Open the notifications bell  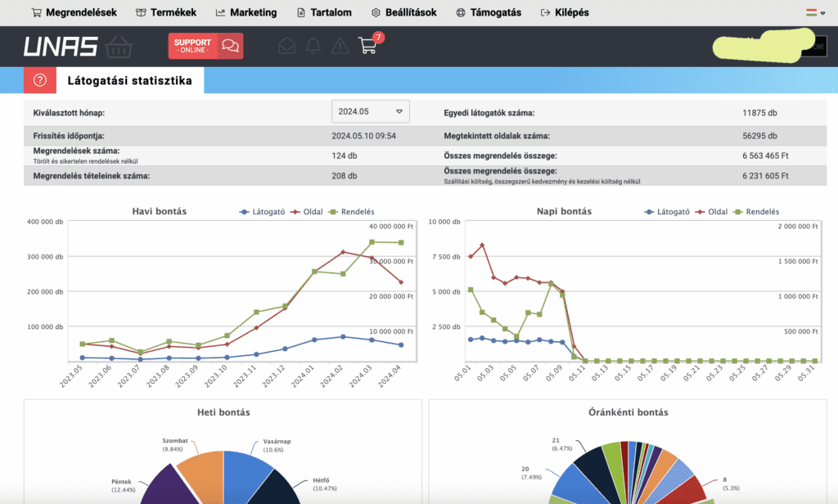(x=313, y=46)
